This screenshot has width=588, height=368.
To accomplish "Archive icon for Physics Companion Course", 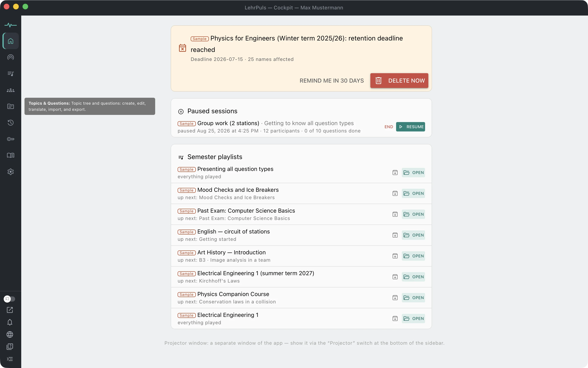I will point(395,298).
